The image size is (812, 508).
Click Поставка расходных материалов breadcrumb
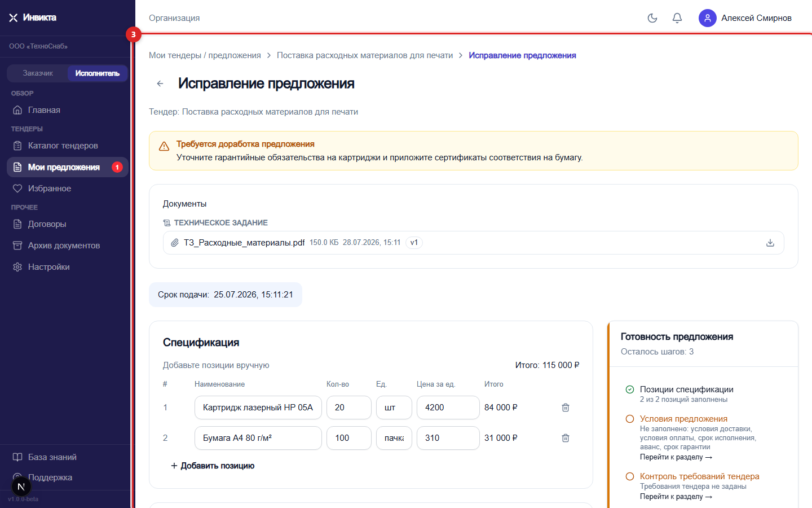(x=365, y=55)
